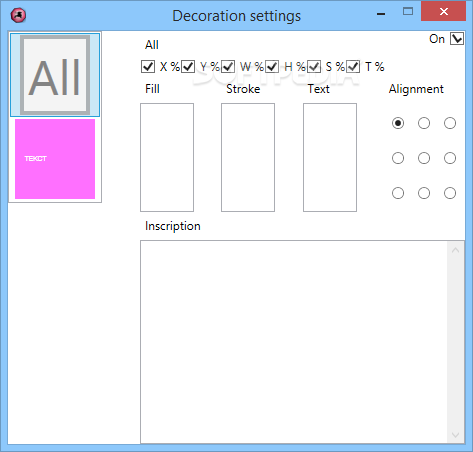Viewport: 473px width, 452px height.
Task: Click the application icon in title bar
Action: [18, 15]
